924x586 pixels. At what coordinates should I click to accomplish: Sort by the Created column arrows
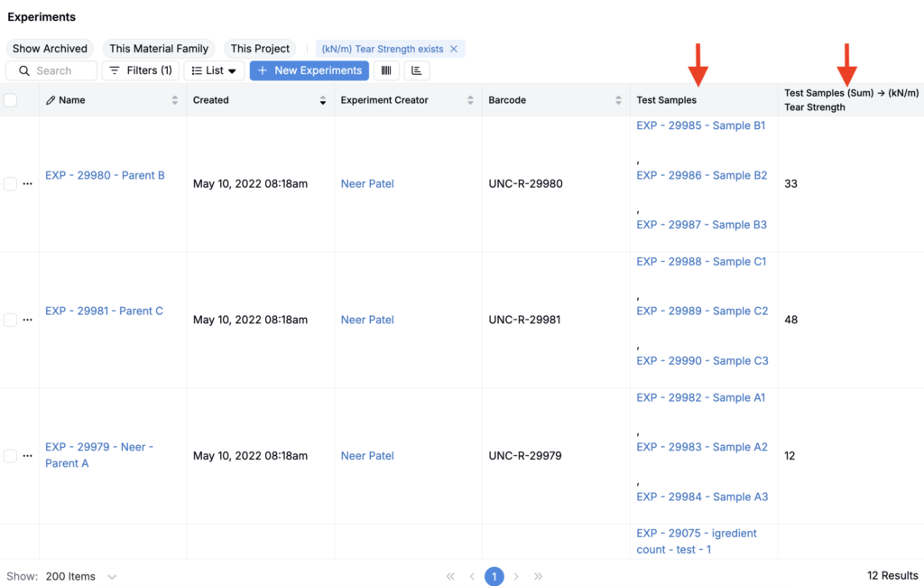(x=323, y=100)
